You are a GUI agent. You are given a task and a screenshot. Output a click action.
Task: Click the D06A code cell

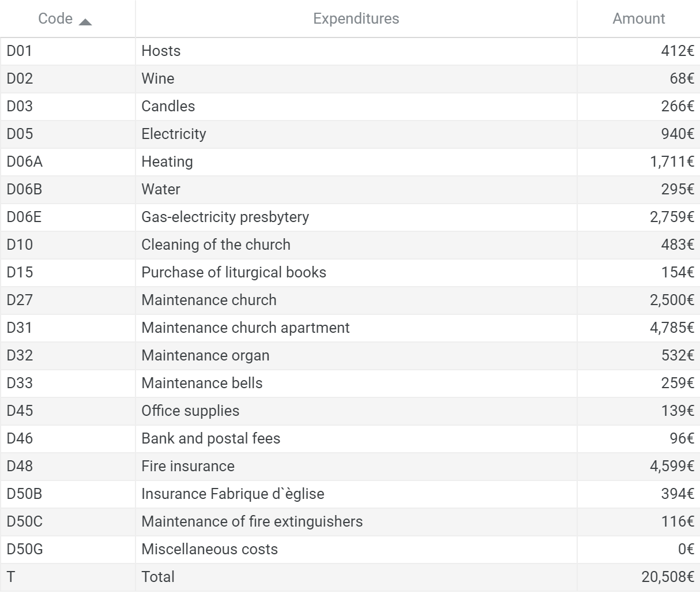tap(67, 161)
